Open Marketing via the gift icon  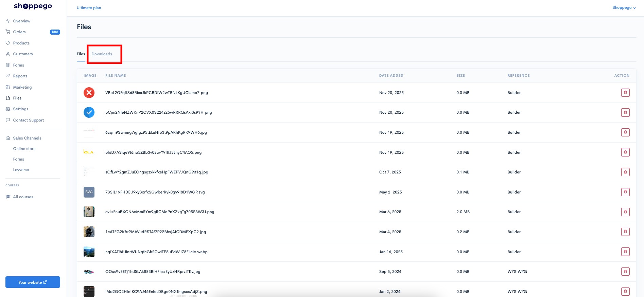(8, 87)
